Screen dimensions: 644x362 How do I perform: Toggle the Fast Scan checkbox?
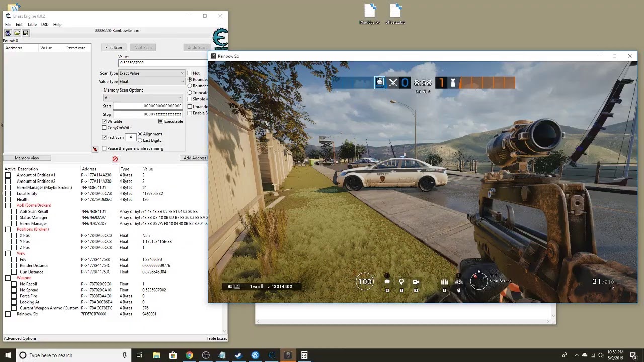pos(104,137)
